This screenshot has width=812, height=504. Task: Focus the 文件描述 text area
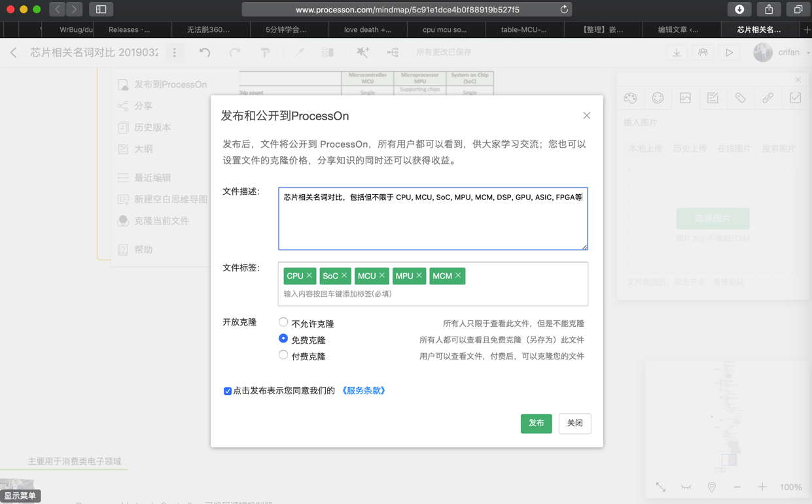click(x=433, y=219)
